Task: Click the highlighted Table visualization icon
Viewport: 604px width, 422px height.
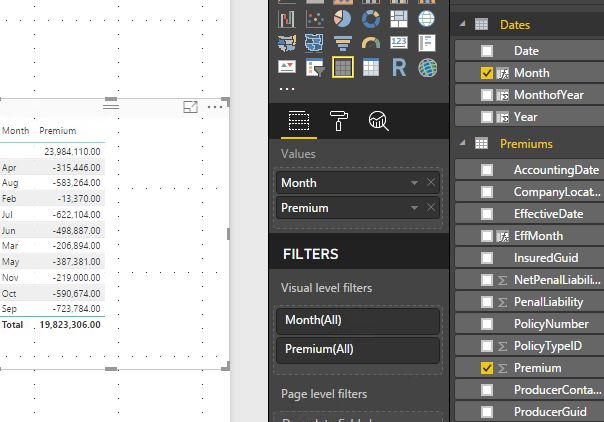Action: click(x=343, y=67)
